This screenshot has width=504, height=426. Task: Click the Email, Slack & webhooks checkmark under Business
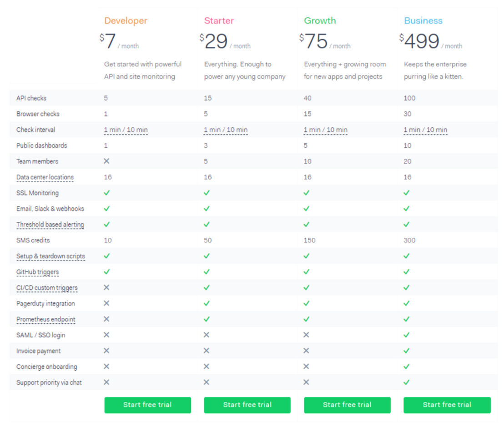tap(407, 209)
